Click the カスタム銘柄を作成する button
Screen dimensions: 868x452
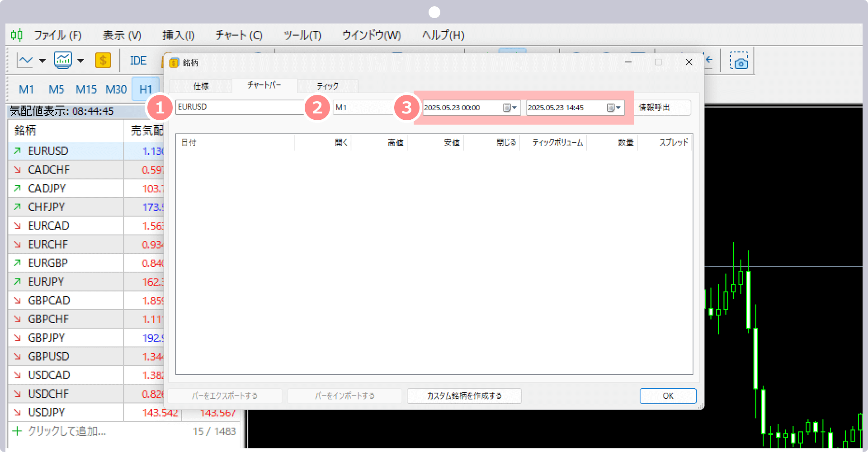(x=464, y=396)
